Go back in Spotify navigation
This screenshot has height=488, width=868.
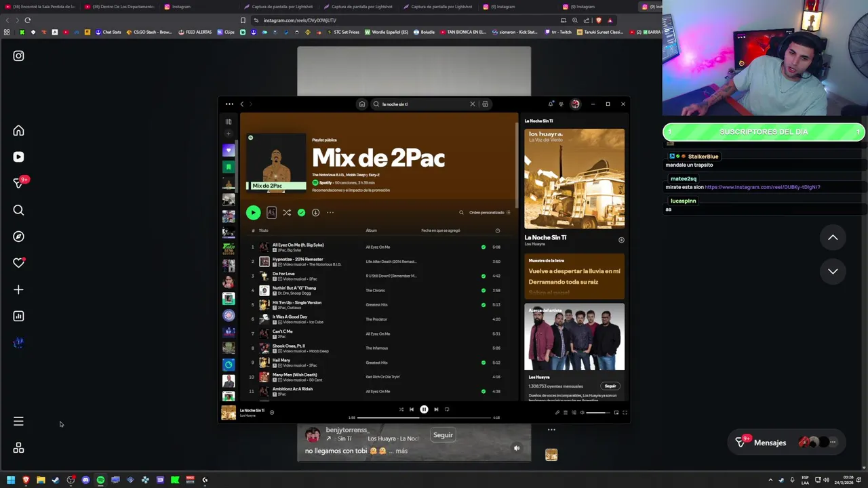(x=242, y=104)
